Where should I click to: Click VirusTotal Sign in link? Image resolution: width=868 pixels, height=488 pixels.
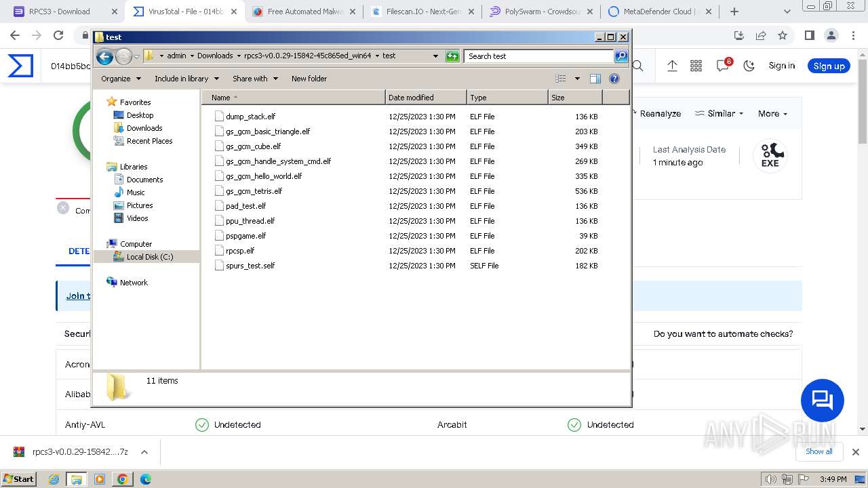(x=782, y=66)
